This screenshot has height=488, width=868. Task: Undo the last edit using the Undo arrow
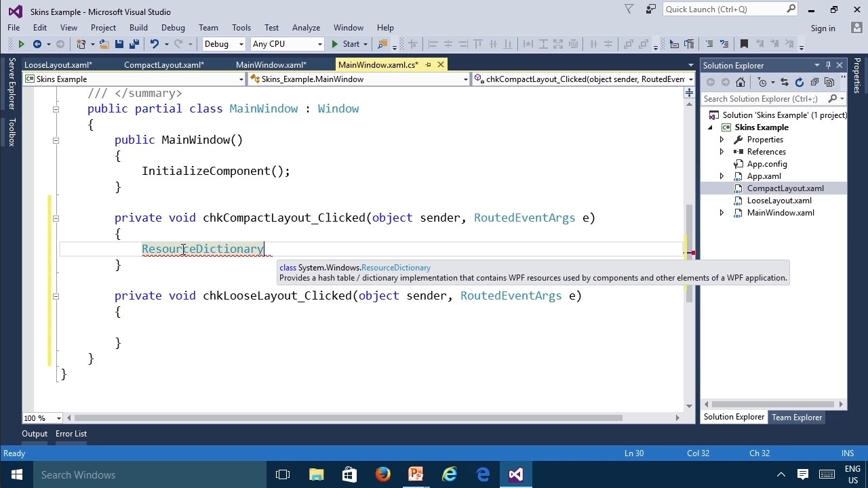pos(155,44)
